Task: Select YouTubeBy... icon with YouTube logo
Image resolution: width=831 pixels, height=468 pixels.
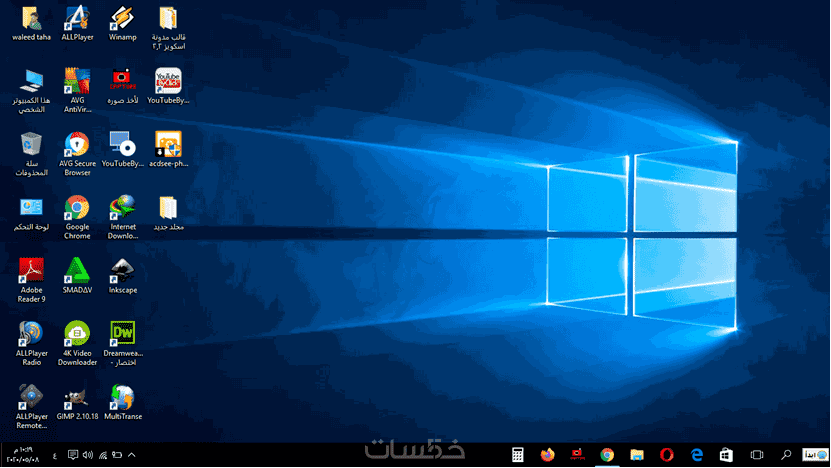Action: coord(169,86)
